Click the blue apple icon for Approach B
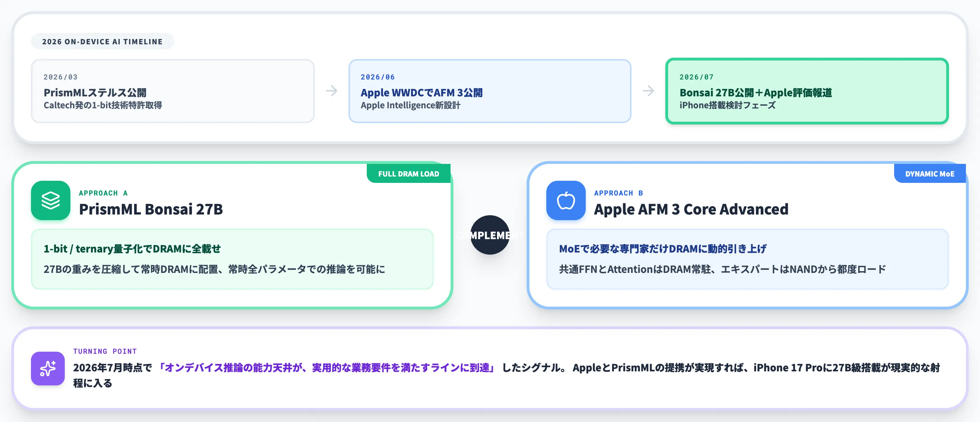The width and height of the screenshot is (980, 422). coord(566,200)
